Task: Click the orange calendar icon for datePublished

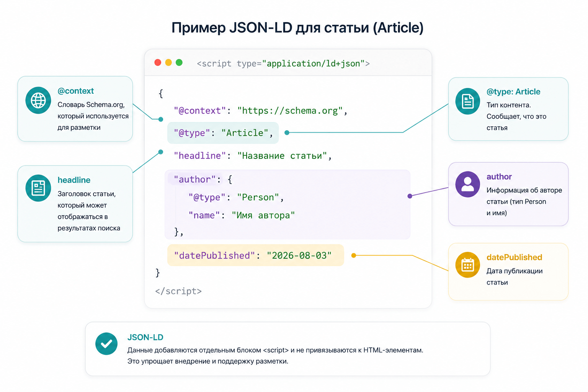Action: (x=468, y=265)
